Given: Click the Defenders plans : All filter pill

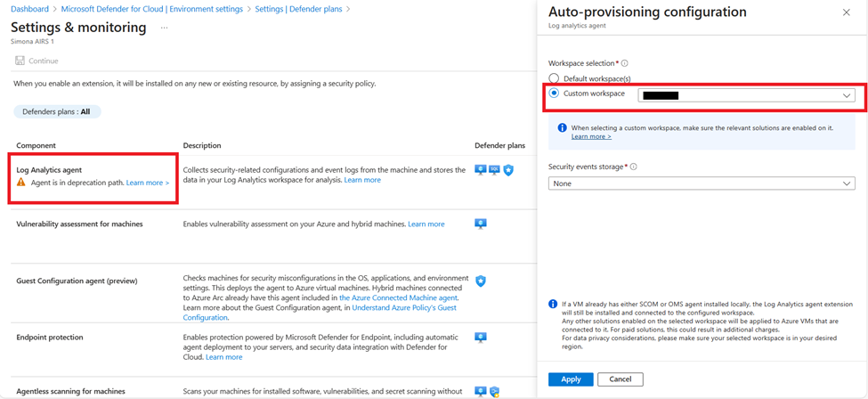Looking at the screenshot, I should point(57,111).
